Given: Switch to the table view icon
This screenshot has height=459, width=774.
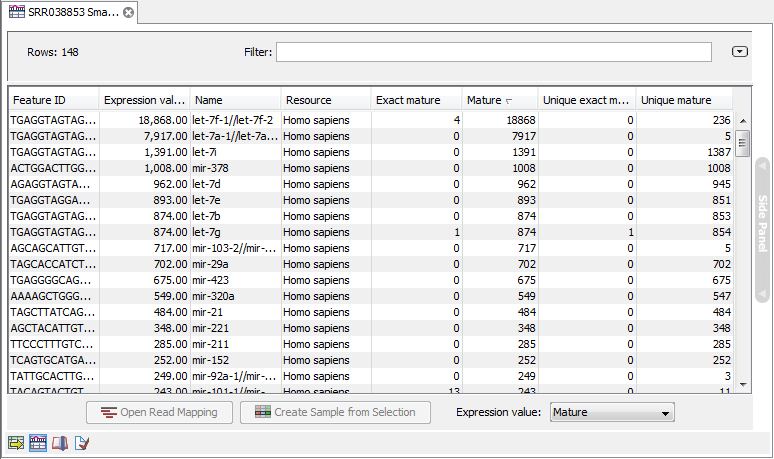Looking at the screenshot, I should (x=38, y=442).
